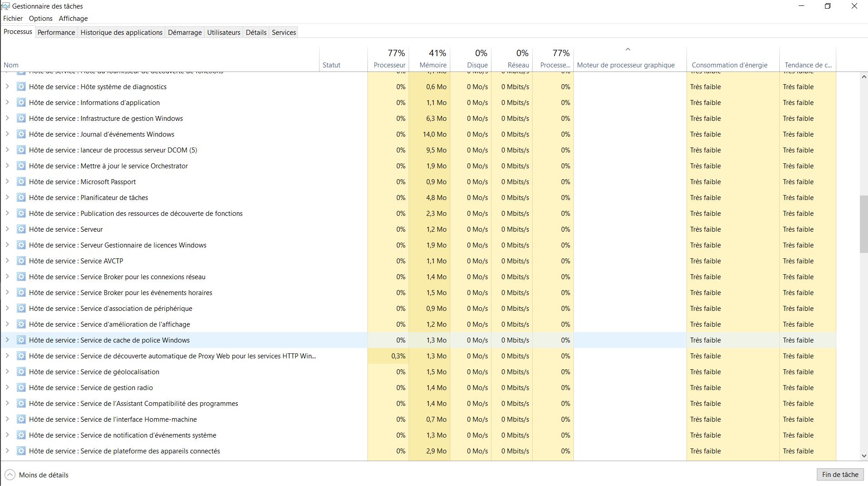868x486 pixels.
Task: Click the gear icon of Service de gestion radio
Action: coord(21,388)
